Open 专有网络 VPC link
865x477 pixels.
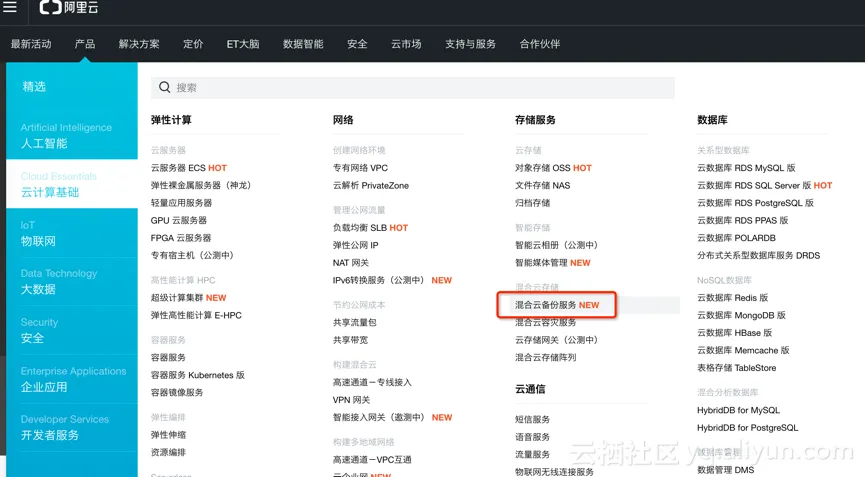(360, 168)
